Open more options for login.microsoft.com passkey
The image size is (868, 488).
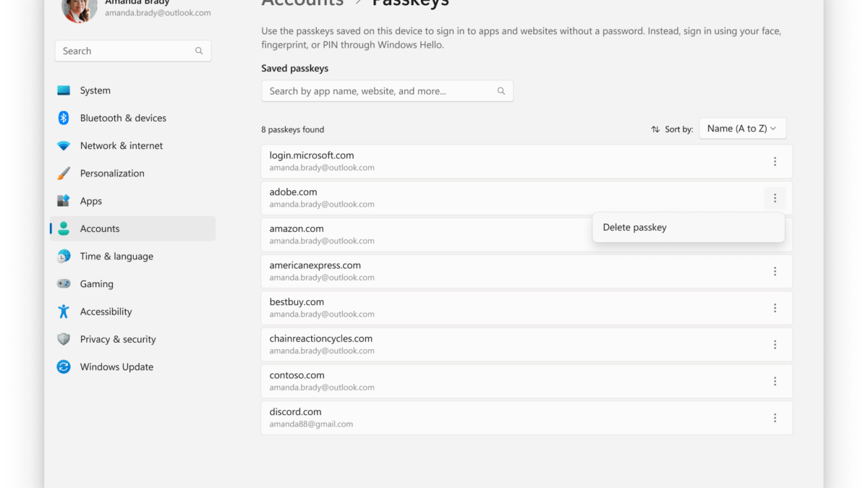[775, 162]
